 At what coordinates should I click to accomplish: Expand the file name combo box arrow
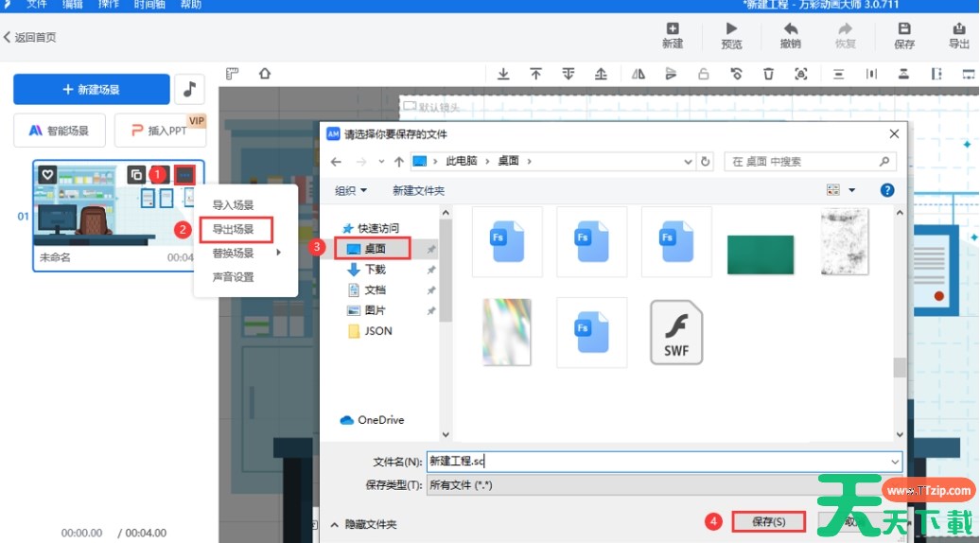895,462
